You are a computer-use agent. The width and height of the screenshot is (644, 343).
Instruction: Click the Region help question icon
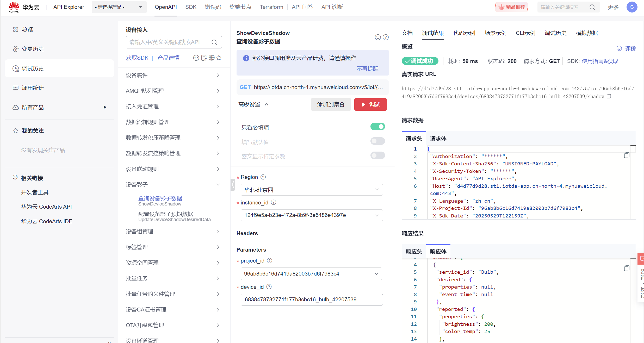[263, 177]
